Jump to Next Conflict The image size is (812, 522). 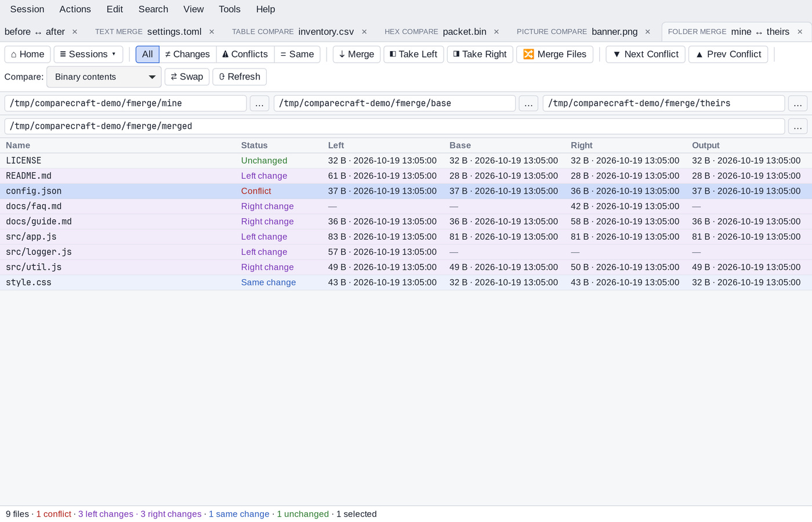646,54
